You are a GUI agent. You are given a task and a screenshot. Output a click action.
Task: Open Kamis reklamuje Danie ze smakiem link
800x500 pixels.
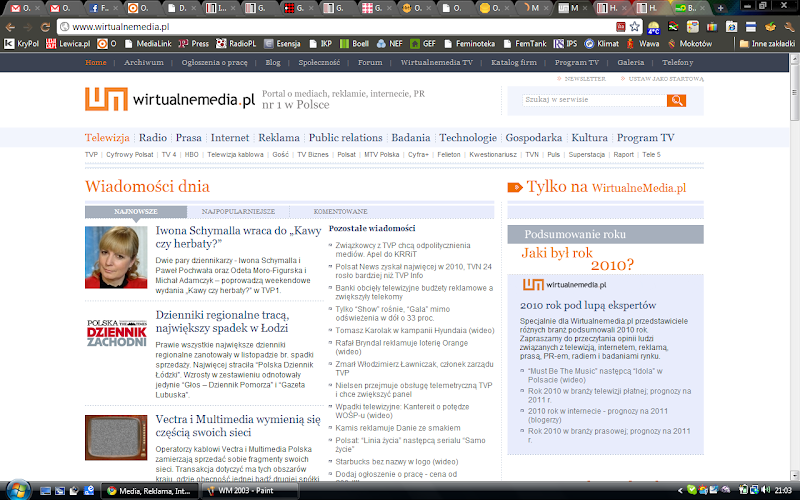397,428
